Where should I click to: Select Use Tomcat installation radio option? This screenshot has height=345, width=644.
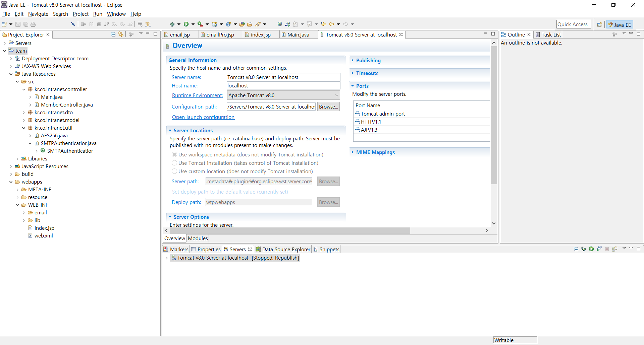click(x=174, y=163)
